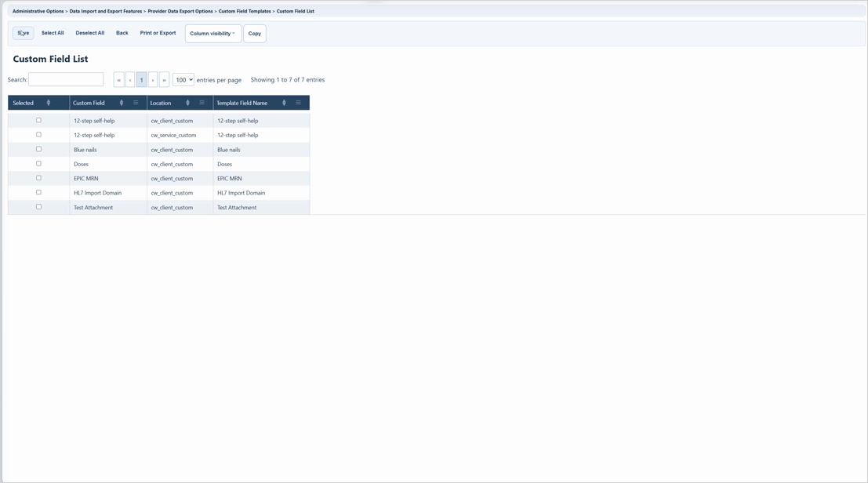Image resolution: width=868 pixels, height=483 pixels.
Task: Open the Column visibility dropdown
Action: 213,33
